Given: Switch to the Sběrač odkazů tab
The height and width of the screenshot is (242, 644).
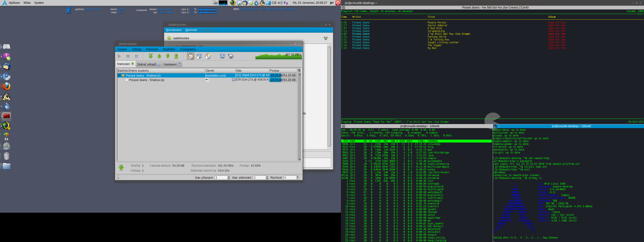Looking at the screenshot, I should coord(148,64).
